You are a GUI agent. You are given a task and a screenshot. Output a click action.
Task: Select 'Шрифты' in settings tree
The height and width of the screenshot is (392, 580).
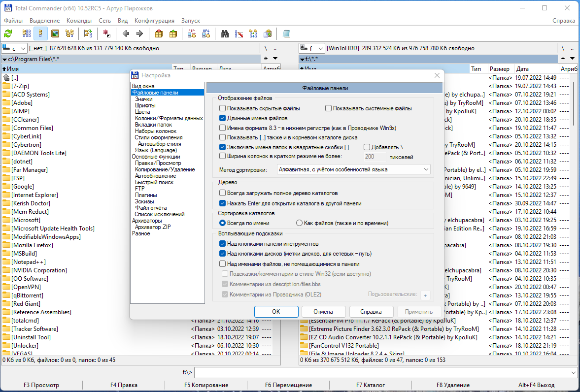145,105
